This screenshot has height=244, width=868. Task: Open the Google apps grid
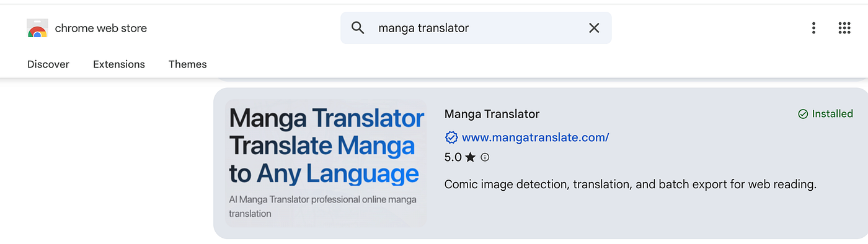tap(844, 28)
